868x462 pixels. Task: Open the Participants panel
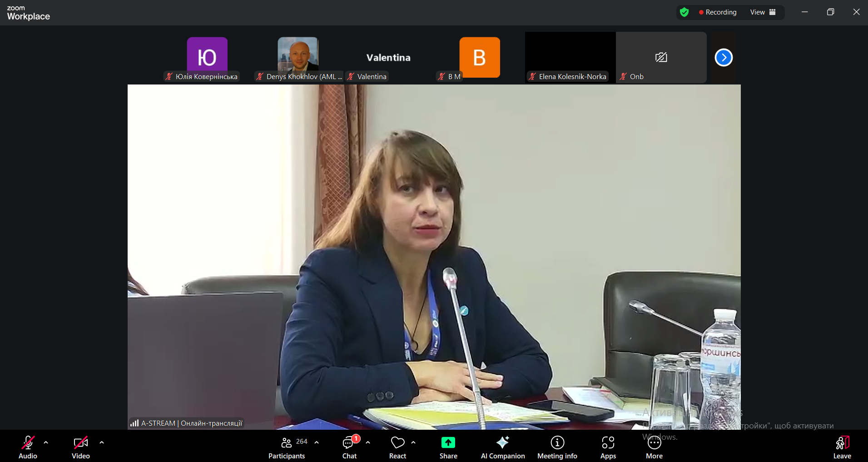pyautogui.click(x=287, y=447)
